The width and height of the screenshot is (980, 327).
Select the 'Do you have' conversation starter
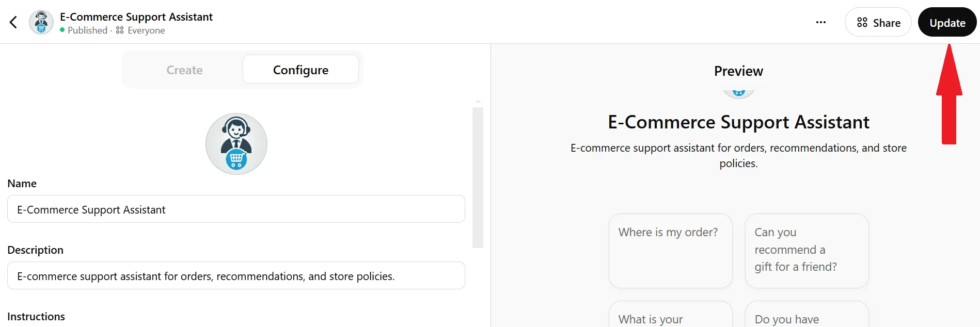pyautogui.click(x=807, y=315)
